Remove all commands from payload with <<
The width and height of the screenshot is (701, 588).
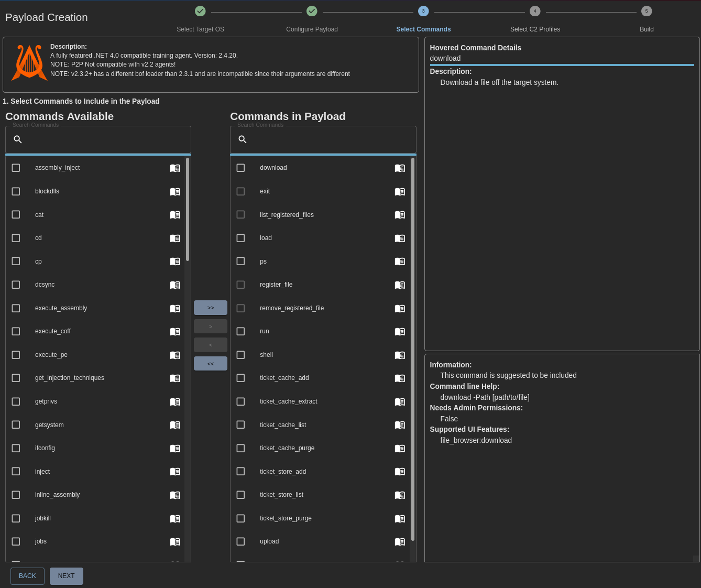[211, 364]
